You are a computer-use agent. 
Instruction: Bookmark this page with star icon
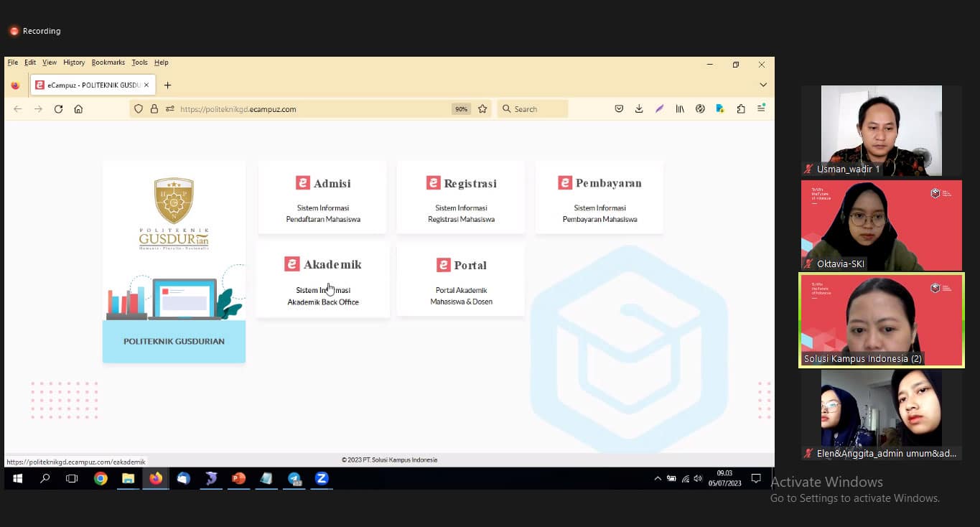tap(482, 109)
